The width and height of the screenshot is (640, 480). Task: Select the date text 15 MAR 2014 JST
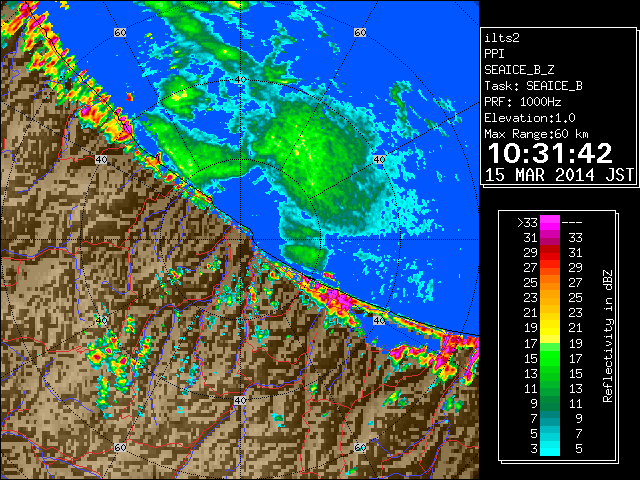pyautogui.click(x=560, y=175)
